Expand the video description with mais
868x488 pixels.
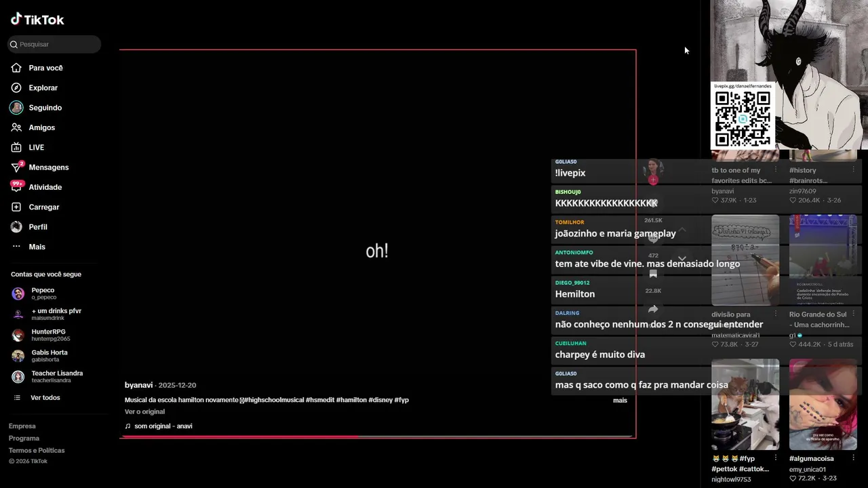[620, 401]
